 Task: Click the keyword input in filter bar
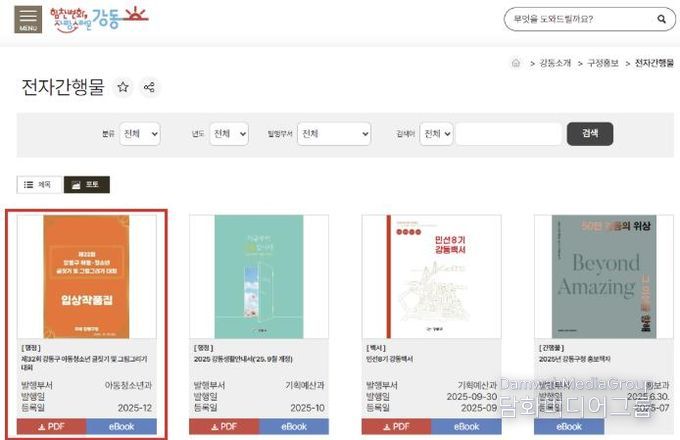(x=508, y=134)
